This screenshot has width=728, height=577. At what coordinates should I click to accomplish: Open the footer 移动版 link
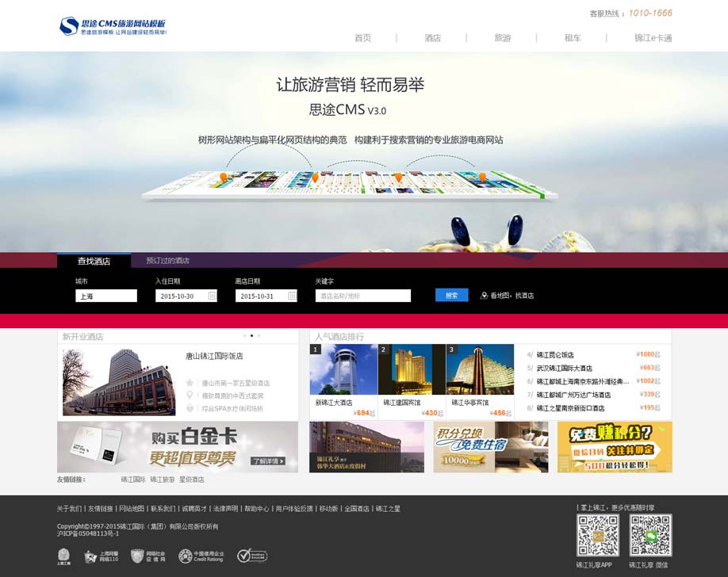[x=329, y=509]
